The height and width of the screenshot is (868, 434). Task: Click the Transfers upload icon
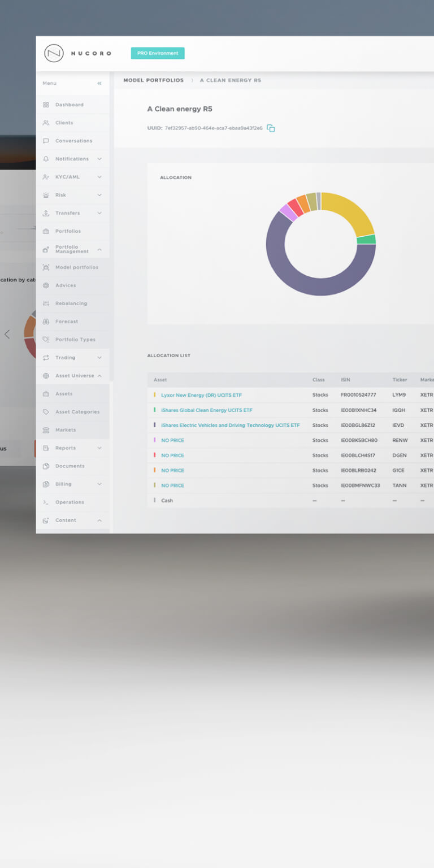tap(46, 214)
